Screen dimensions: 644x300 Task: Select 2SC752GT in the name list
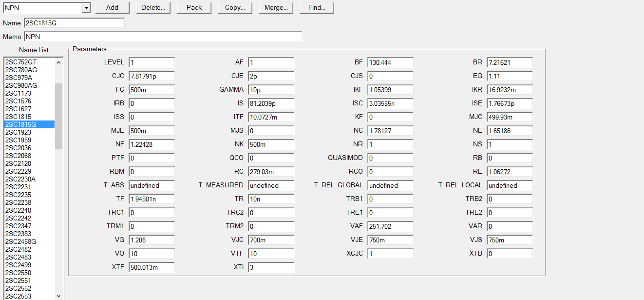point(29,62)
